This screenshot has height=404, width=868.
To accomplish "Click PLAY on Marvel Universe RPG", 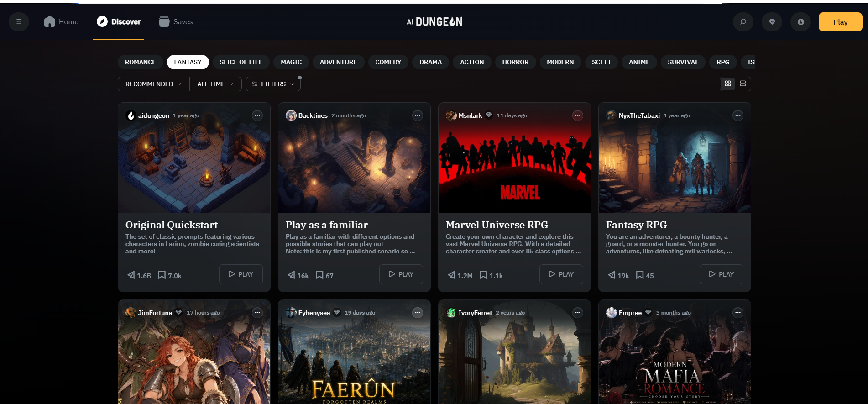I will click(561, 274).
